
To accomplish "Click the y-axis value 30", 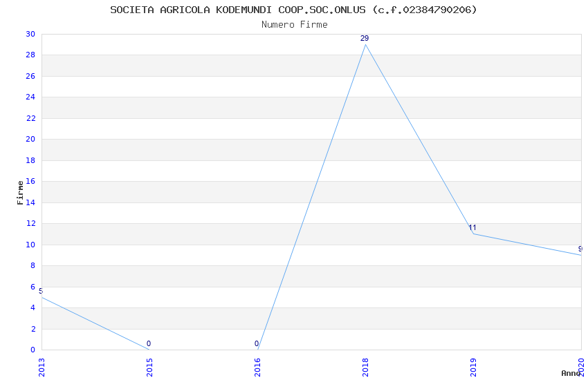I will point(30,34).
